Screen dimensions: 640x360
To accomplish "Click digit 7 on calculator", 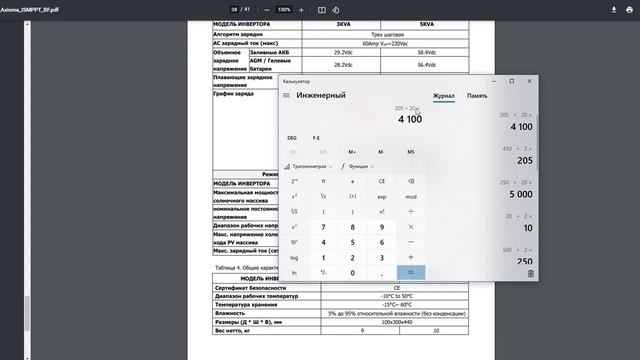I will tap(323, 227).
